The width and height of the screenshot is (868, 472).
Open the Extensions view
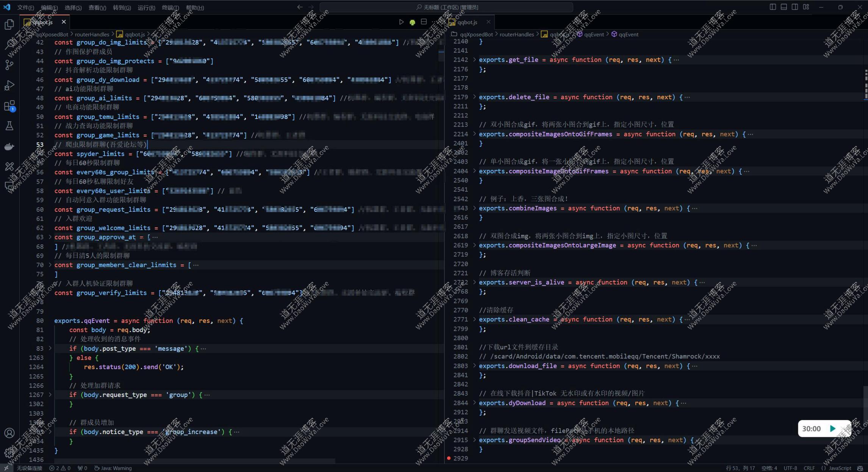click(x=9, y=106)
